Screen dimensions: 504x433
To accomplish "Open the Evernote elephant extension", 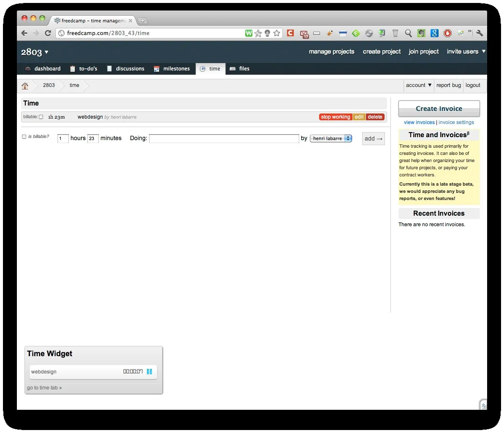I will click(x=421, y=33).
